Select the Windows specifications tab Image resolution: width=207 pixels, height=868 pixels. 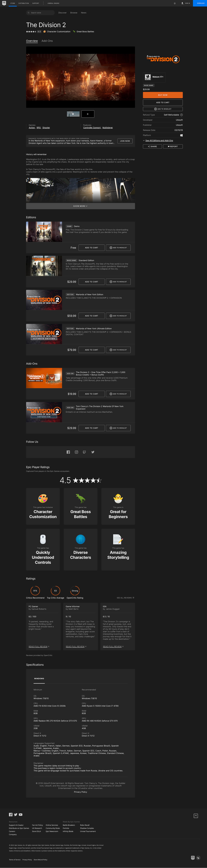(x=39, y=679)
